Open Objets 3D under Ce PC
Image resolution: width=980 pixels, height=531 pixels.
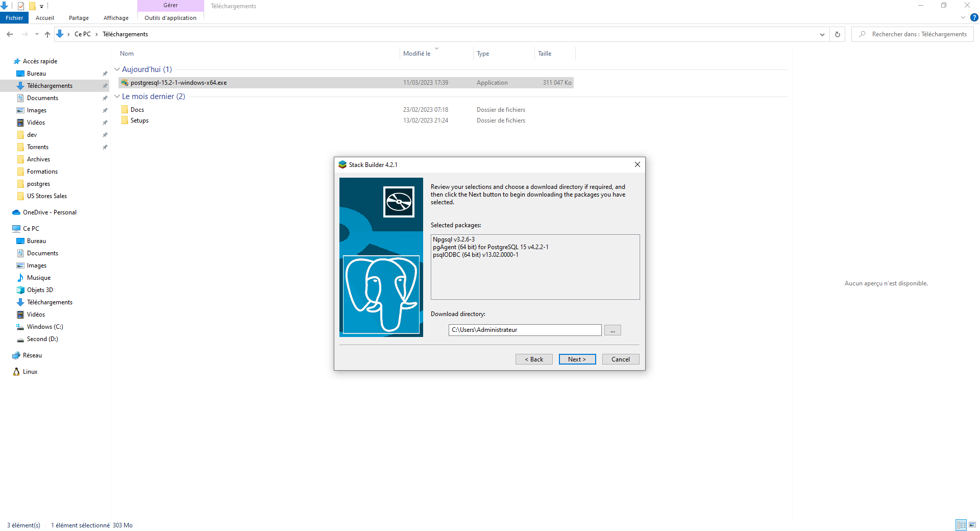point(40,290)
